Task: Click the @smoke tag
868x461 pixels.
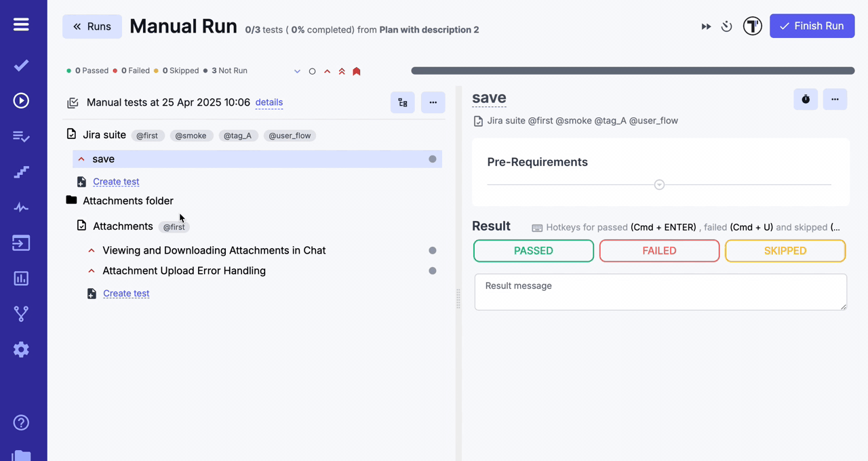Action: pyautogui.click(x=191, y=136)
